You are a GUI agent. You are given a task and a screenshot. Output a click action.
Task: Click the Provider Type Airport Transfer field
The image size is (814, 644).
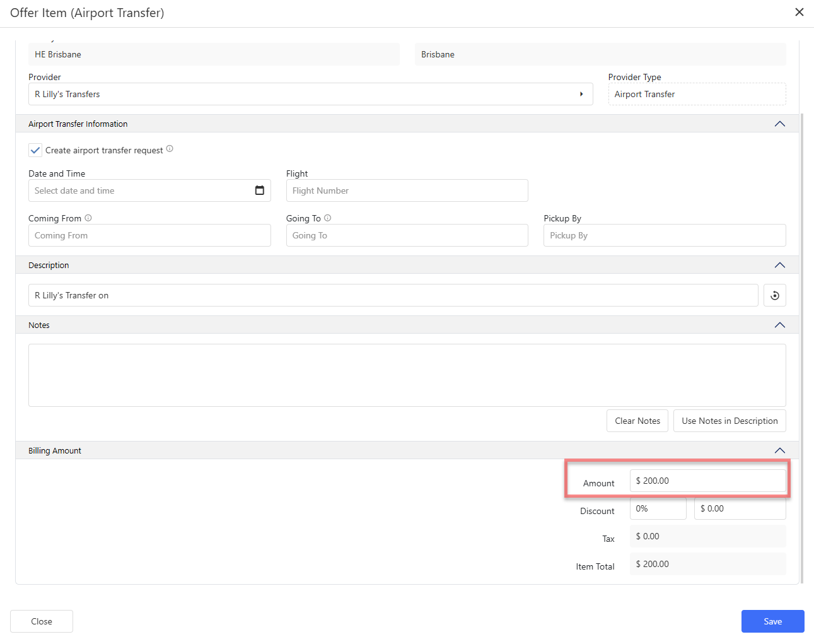click(x=697, y=94)
